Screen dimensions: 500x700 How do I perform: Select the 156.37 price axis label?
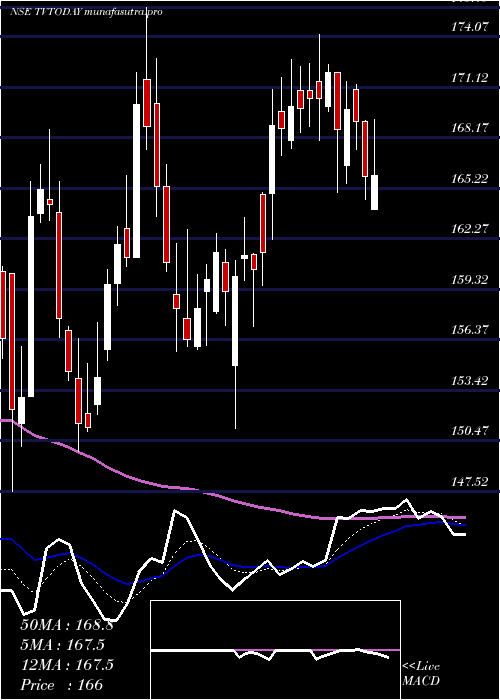[x=469, y=330]
